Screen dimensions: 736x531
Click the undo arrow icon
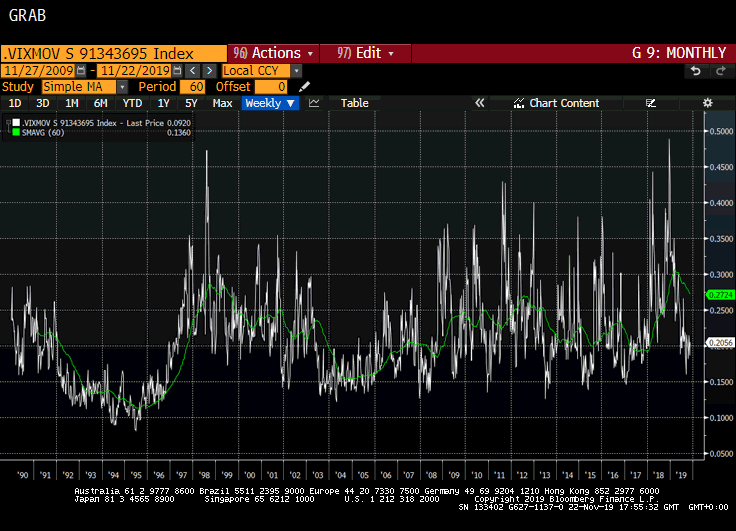click(696, 71)
